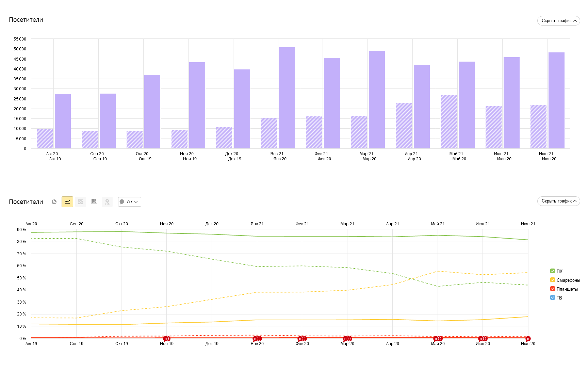588x373 pixels.
Task: Click the Янв 21 solid bar
Action: 287,98
